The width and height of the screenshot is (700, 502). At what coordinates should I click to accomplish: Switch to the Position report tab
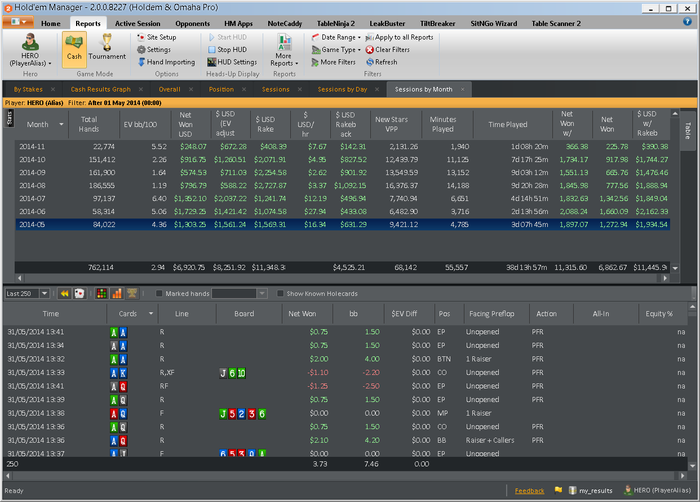[221, 89]
